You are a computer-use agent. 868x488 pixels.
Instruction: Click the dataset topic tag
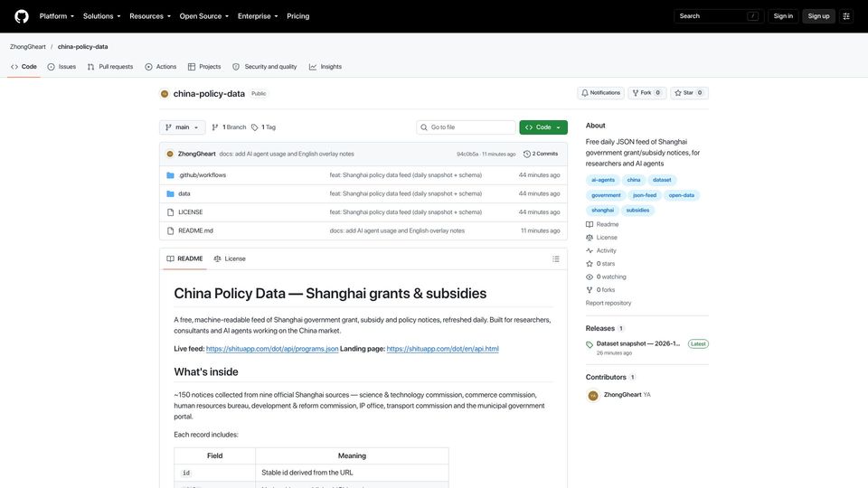coord(662,180)
